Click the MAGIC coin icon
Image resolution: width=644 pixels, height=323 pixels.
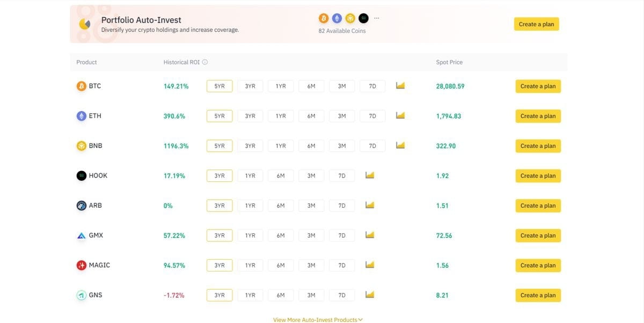click(x=82, y=265)
